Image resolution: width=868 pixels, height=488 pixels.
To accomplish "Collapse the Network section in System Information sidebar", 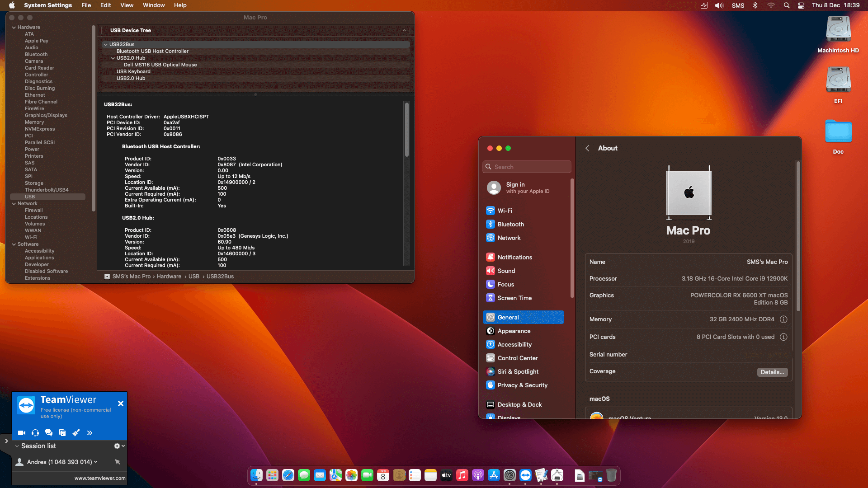I will point(14,204).
